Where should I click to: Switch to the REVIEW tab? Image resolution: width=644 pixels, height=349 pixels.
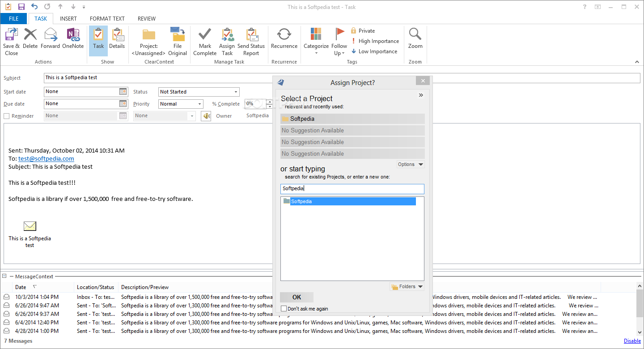point(147,19)
